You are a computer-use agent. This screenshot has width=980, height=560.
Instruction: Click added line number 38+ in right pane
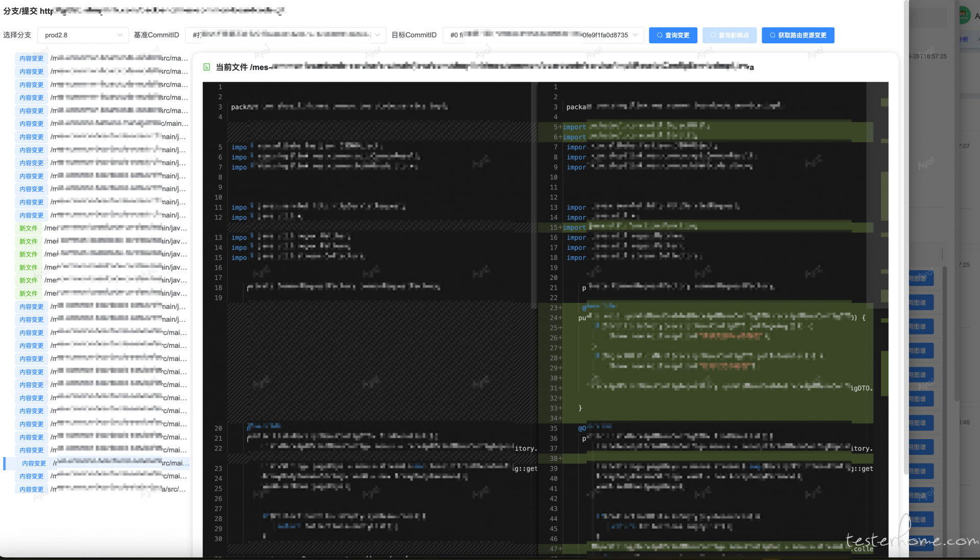[x=555, y=459]
